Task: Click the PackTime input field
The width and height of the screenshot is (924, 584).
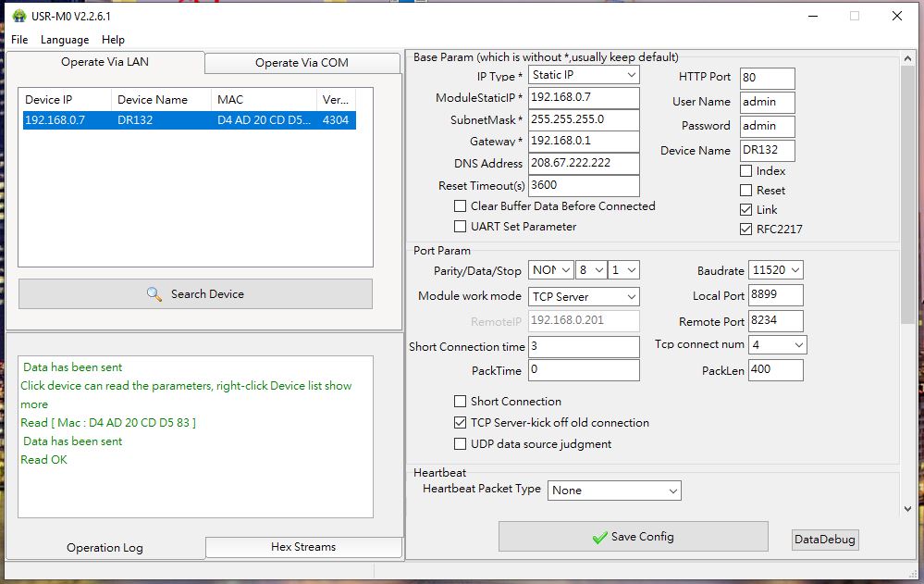Action: 584,370
